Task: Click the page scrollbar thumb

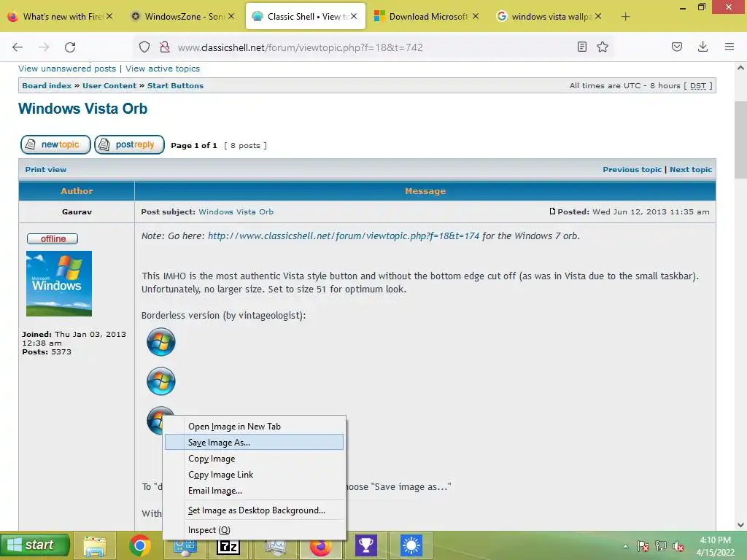Action: 740,139
